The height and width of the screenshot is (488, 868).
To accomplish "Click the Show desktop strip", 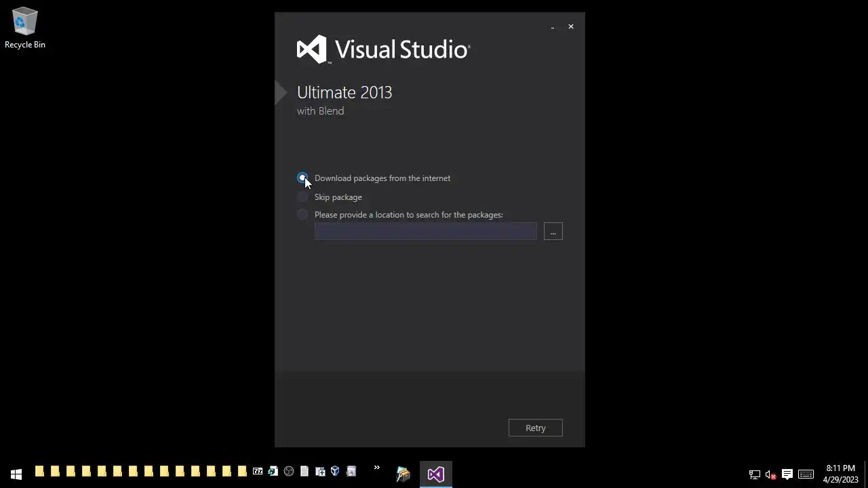I will pyautogui.click(x=866, y=473).
